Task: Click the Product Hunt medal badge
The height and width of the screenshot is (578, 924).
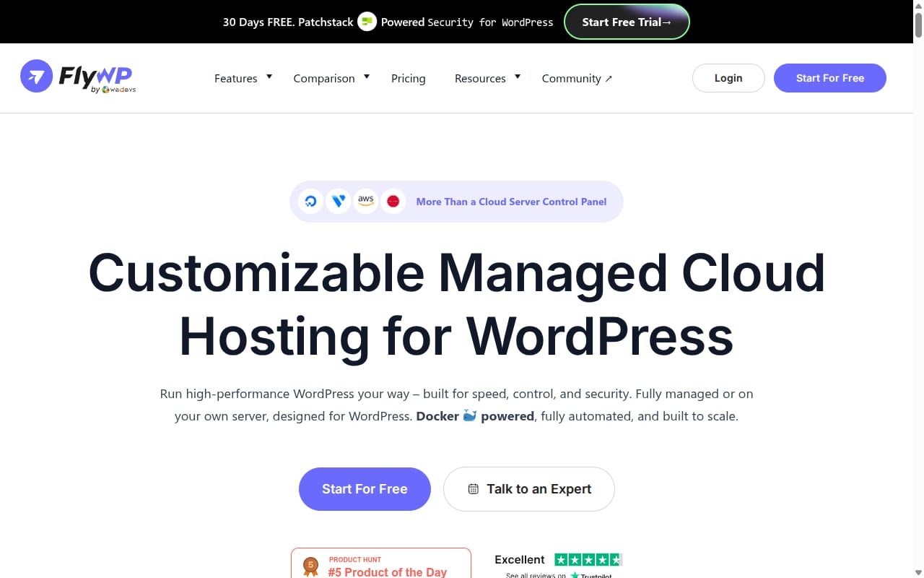Action: [311, 566]
